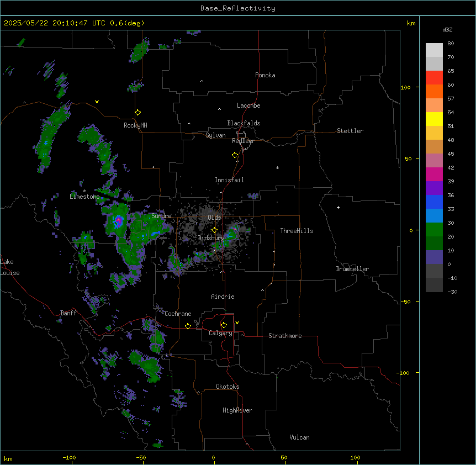Image resolution: width=476 pixels, height=465 pixels.
Task: Select the Airdrie city label
Action: (x=223, y=297)
